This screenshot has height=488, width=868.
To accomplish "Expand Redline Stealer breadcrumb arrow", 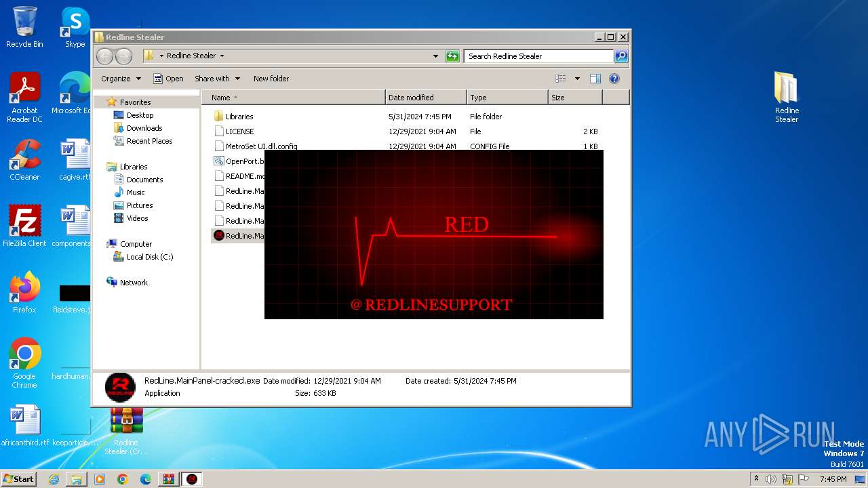I will (222, 56).
